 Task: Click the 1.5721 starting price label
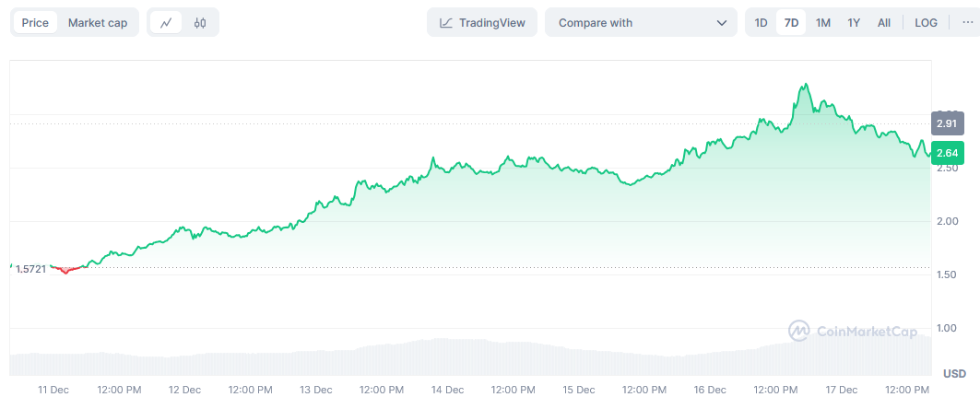click(x=30, y=268)
